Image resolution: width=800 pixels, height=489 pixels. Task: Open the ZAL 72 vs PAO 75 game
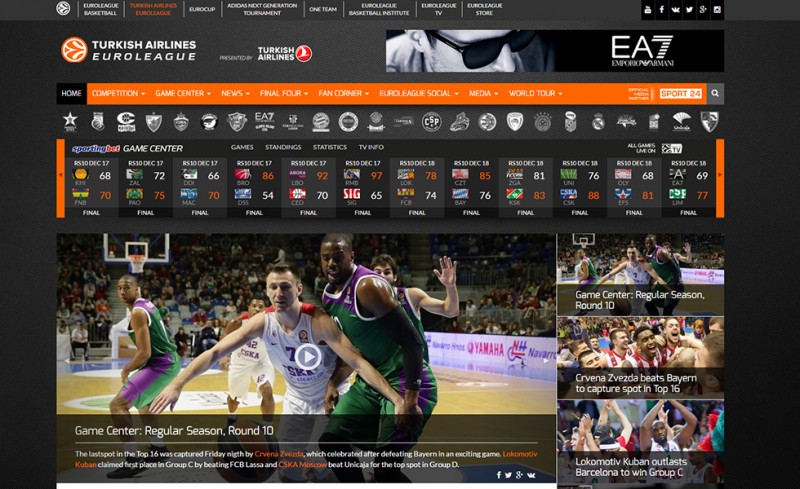pyautogui.click(x=145, y=188)
